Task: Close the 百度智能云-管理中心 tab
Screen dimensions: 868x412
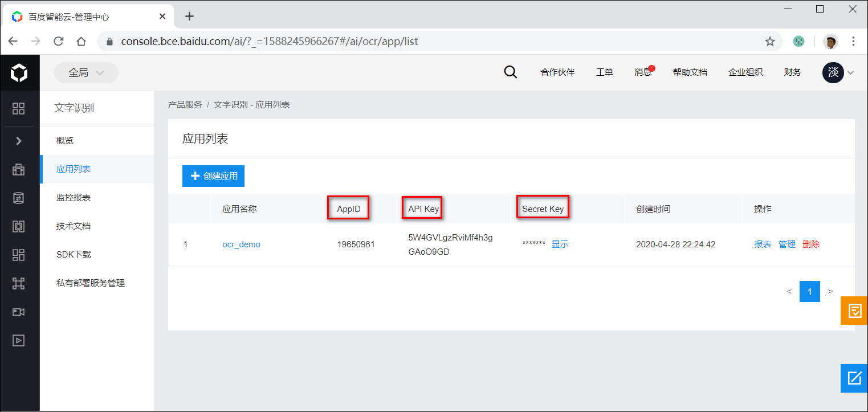Action: click(163, 17)
